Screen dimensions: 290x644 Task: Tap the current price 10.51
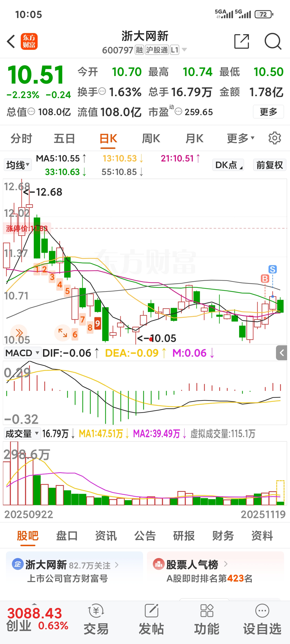tap(36, 75)
